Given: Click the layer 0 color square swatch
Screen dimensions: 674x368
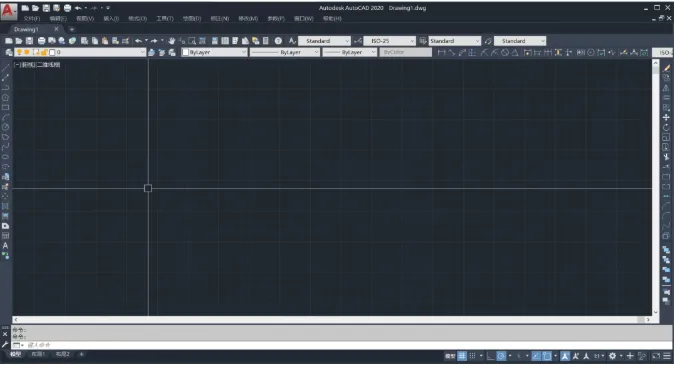Looking at the screenshot, I should pos(52,52).
